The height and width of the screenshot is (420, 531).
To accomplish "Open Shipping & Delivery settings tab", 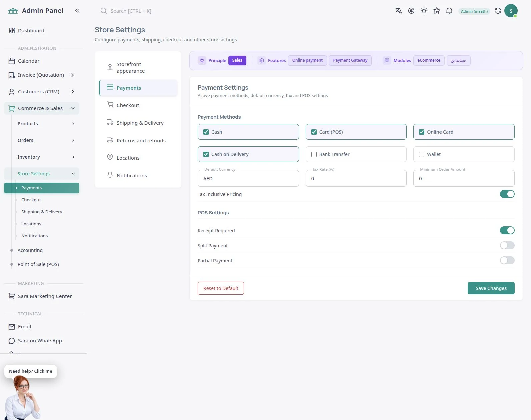I will coord(138,123).
